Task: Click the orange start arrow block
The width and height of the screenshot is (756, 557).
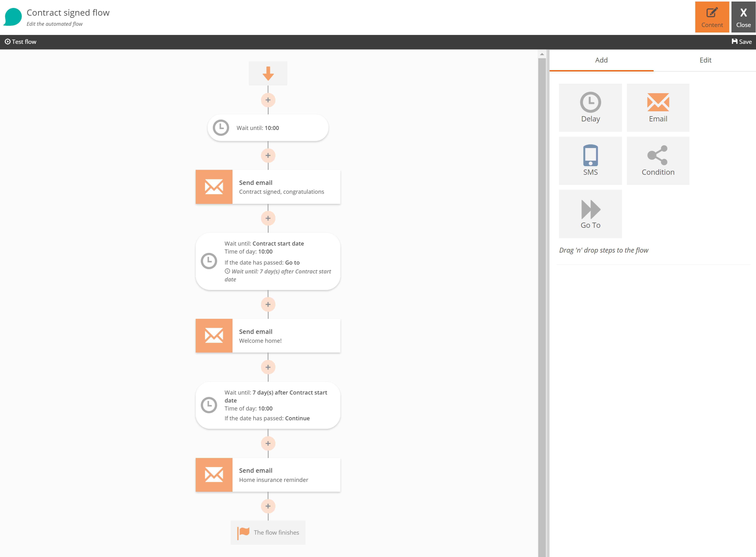Action: click(x=268, y=73)
